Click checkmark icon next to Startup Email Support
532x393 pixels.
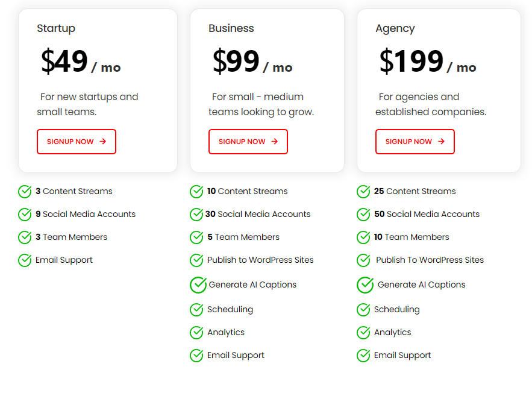tap(25, 260)
